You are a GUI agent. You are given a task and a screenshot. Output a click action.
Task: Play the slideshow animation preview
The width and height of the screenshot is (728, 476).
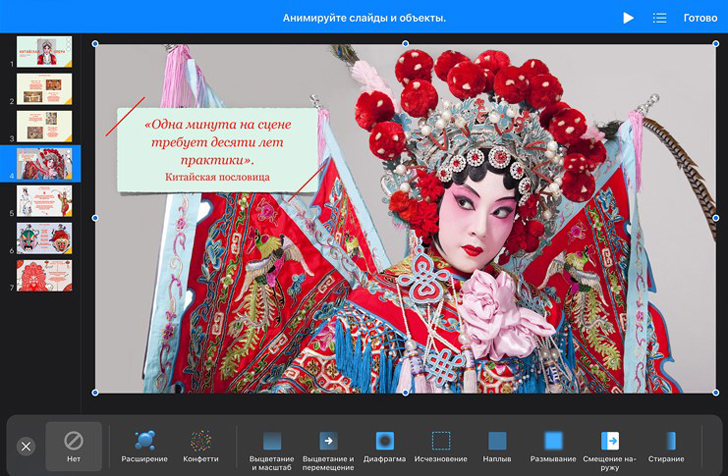pyautogui.click(x=628, y=18)
